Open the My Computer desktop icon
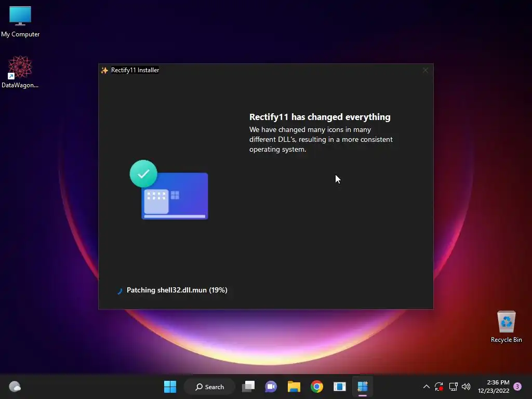The width and height of the screenshot is (532, 399). click(20, 22)
